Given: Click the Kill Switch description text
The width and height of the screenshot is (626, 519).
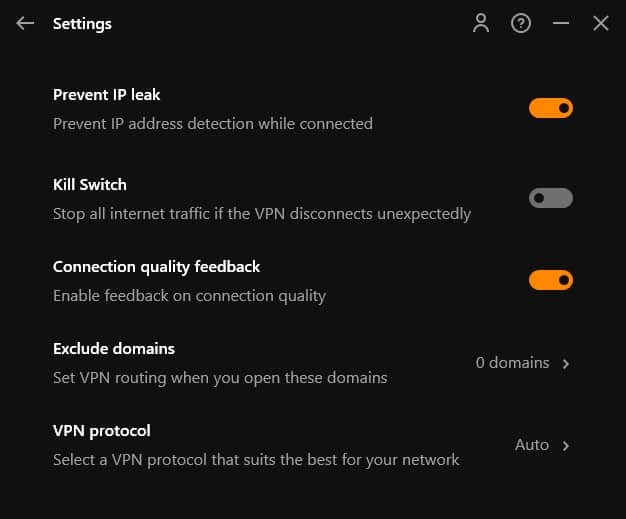Looking at the screenshot, I should 262,214.
